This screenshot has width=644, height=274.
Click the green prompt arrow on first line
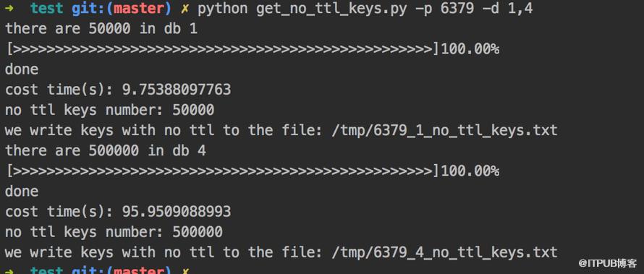9,8
